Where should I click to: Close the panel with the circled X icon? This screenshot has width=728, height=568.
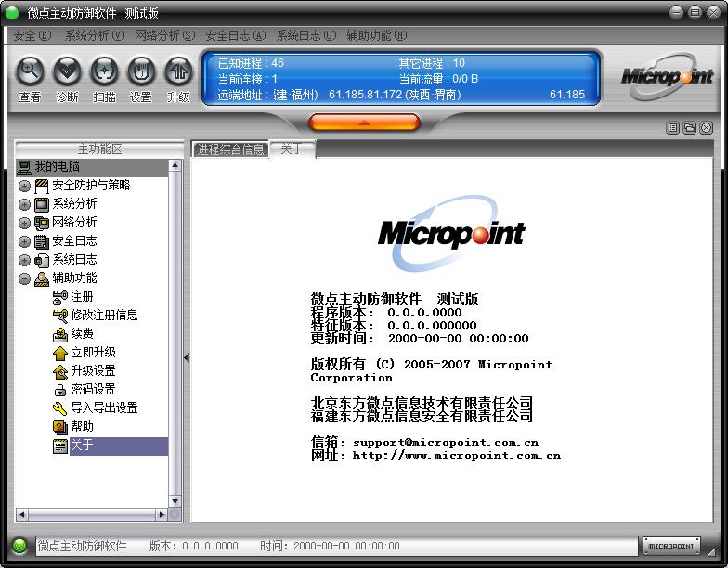(x=706, y=128)
